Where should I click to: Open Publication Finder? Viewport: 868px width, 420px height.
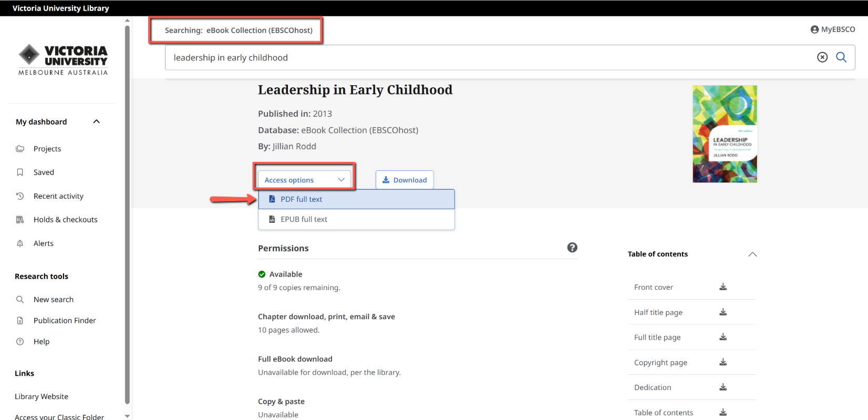(65, 321)
